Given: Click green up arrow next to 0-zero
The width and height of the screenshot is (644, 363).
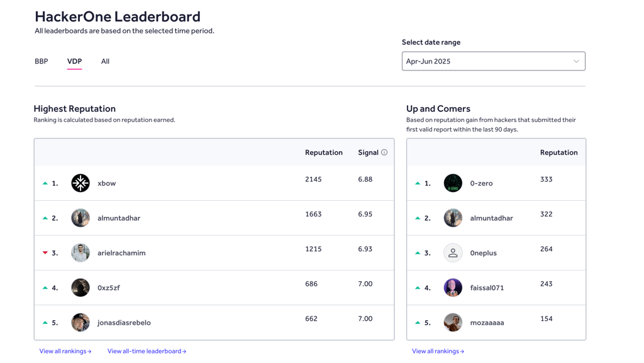Looking at the screenshot, I should click(418, 183).
